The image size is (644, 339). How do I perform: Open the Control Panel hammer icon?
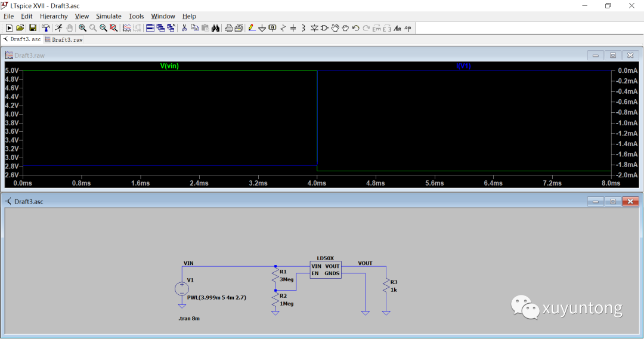click(x=46, y=28)
